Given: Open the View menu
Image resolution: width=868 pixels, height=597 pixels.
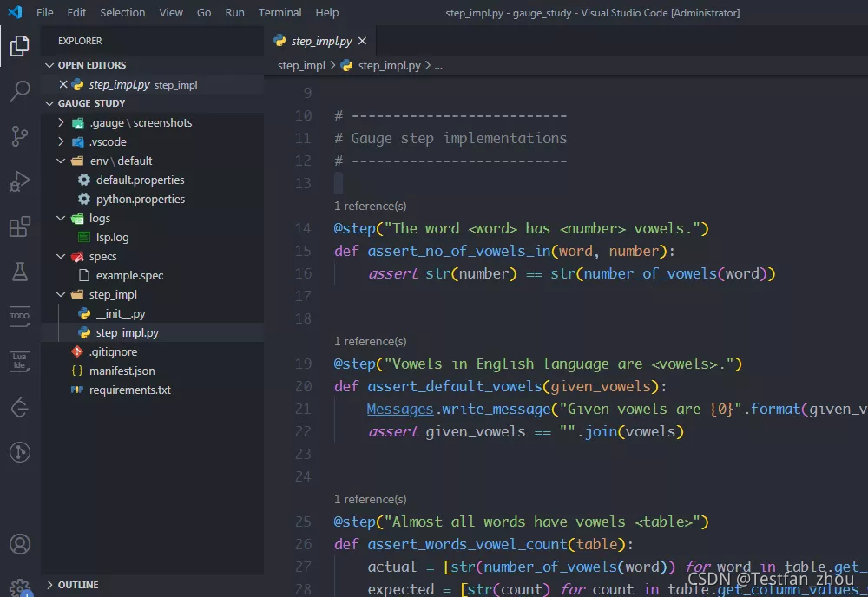Looking at the screenshot, I should coord(171,12).
